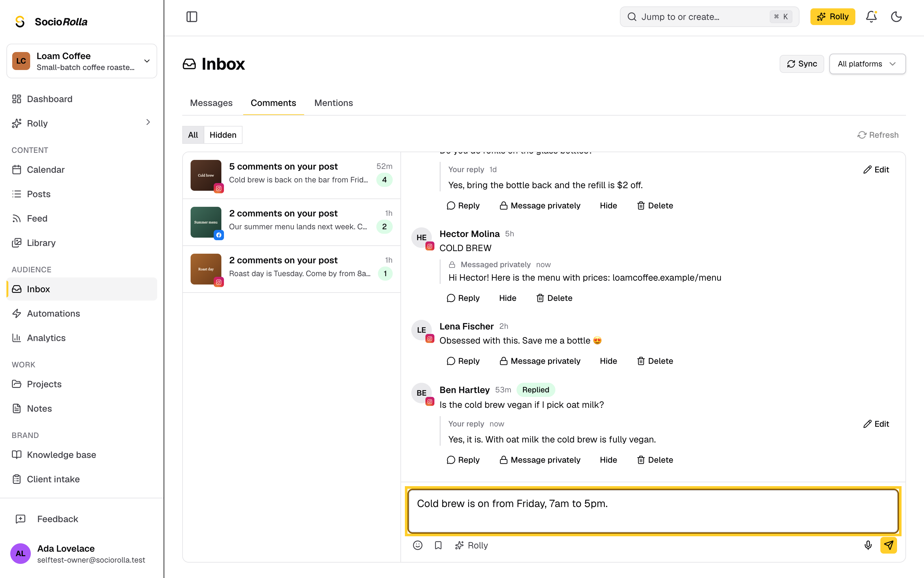Send the reply with paper plane button
This screenshot has height=578, width=924.
(x=888, y=545)
